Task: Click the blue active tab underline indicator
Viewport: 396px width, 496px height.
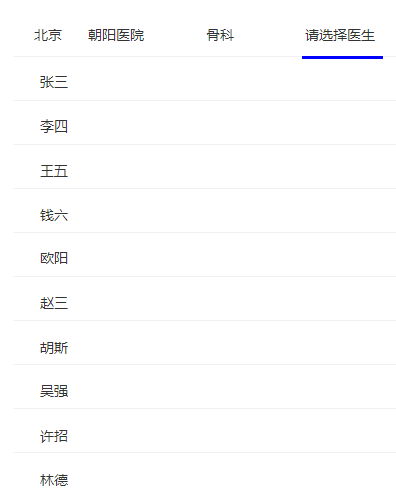Action: 342,57
